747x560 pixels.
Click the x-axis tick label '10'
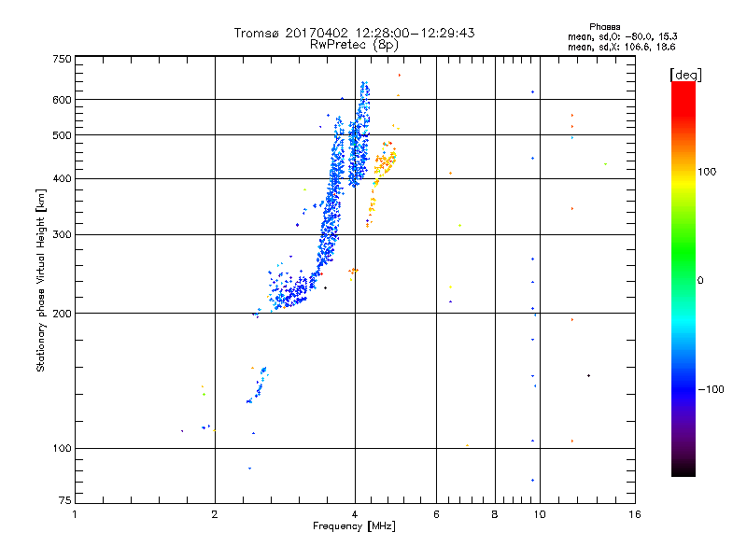(540, 514)
